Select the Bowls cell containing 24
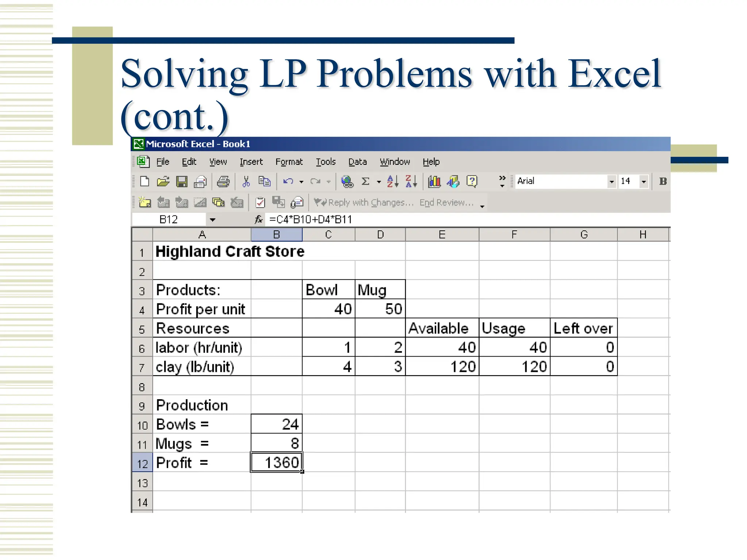This screenshot has height=560, width=747. pyautogui.click(x=276, y=424)
